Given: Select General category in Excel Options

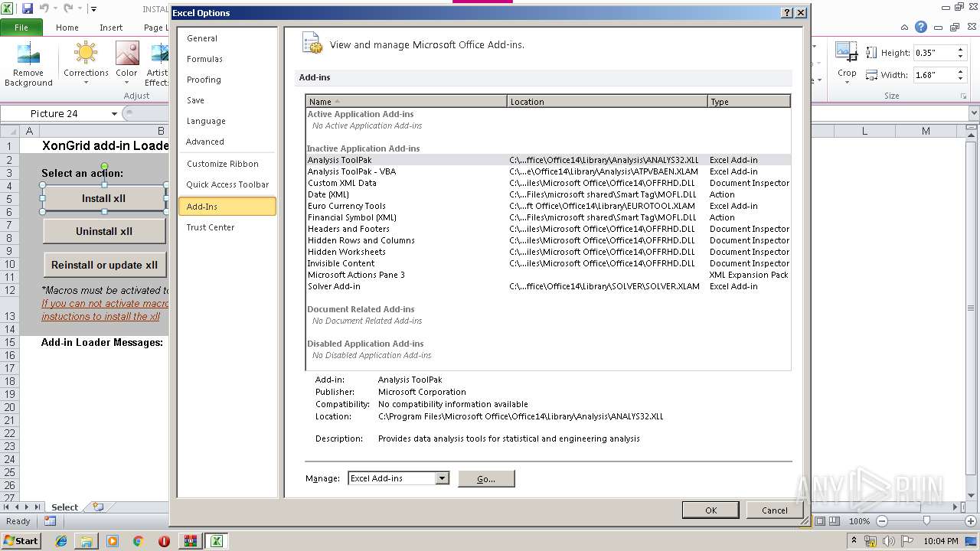Looking at the screenshot, I should point(227,38).
